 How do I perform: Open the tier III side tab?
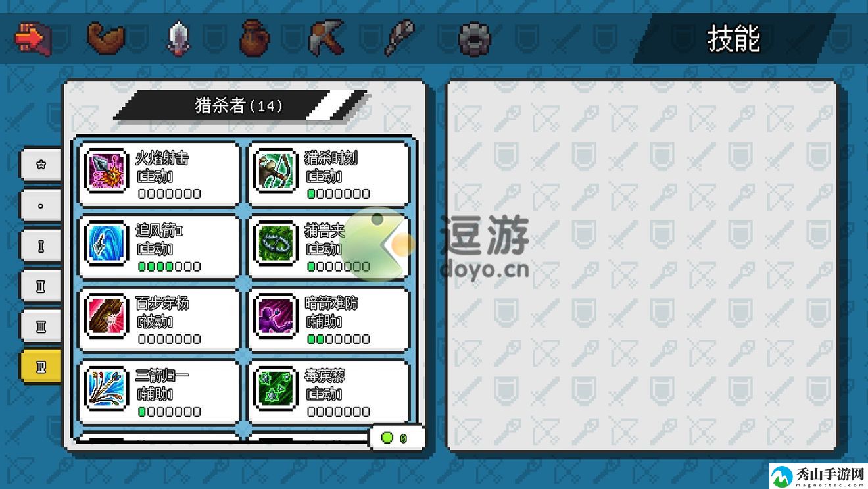(41, 326)
